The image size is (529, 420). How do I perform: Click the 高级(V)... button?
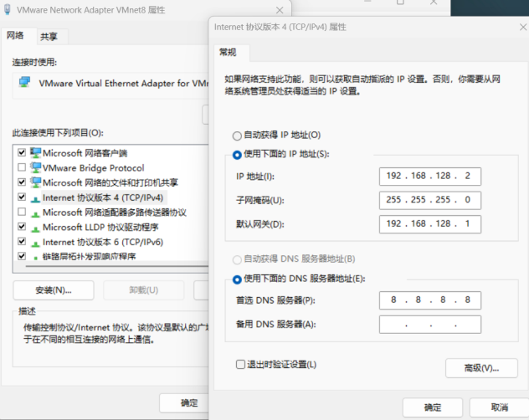[x=481, y=368]
